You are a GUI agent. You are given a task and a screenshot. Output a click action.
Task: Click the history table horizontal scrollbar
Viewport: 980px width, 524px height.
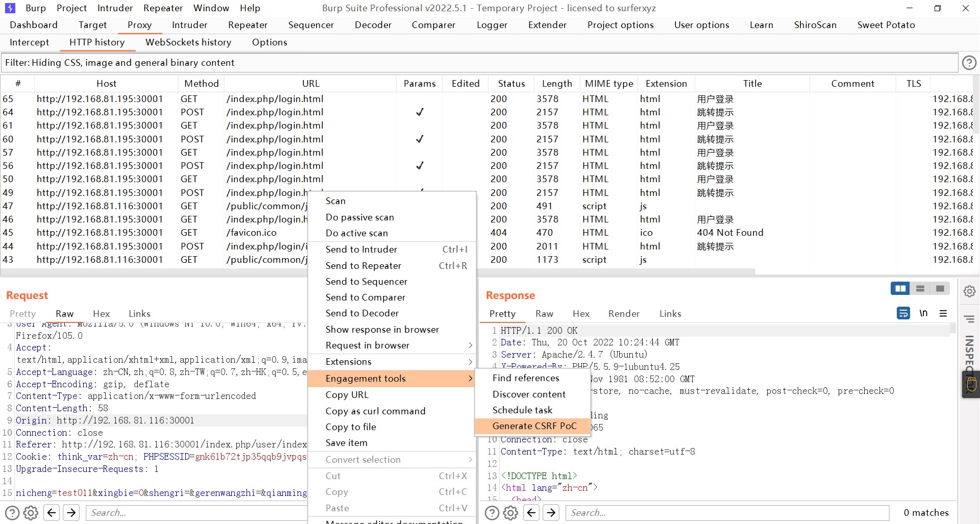tap(378, 272)
